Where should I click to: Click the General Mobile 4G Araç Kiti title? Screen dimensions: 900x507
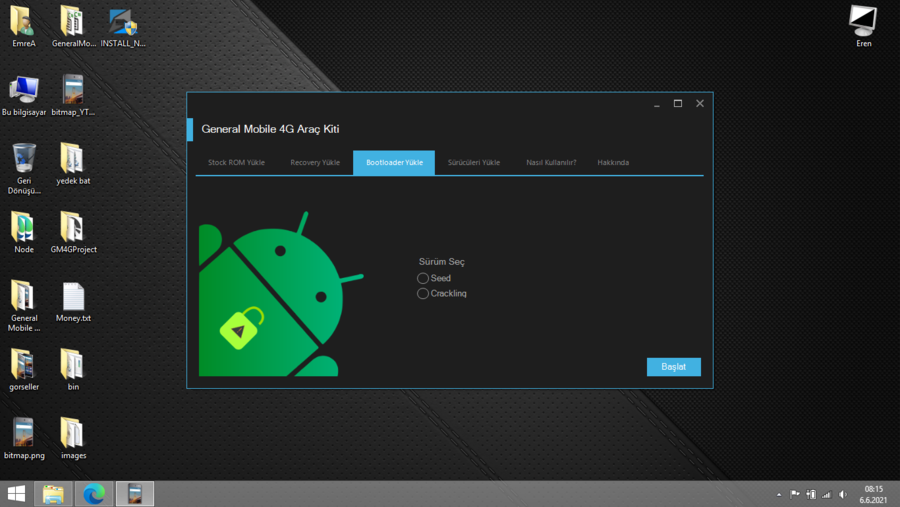[270, 129]
